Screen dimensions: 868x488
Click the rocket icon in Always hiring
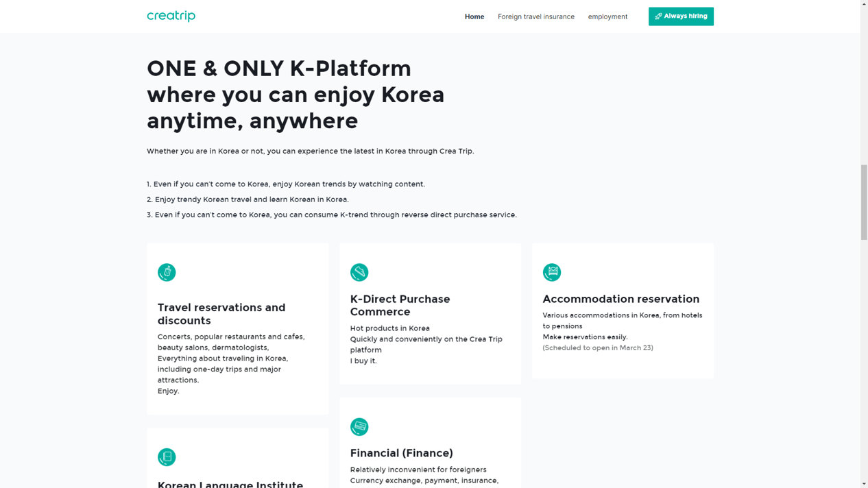tap(658, 16)
